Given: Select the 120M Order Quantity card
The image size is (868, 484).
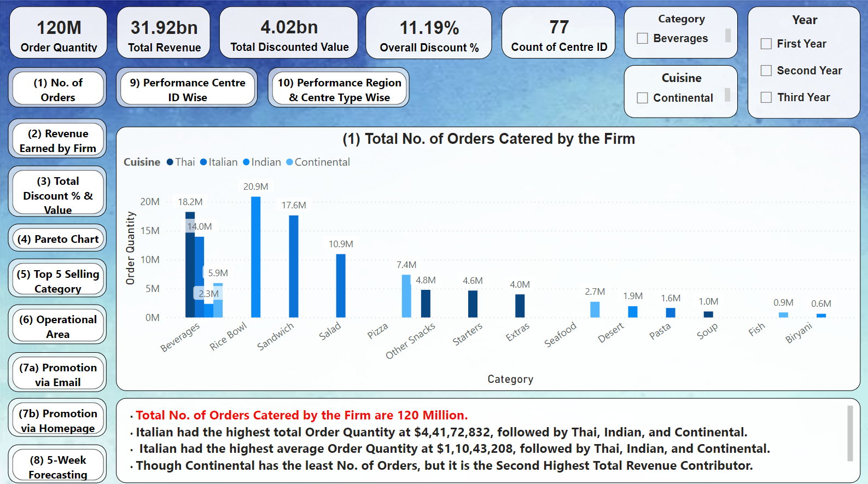Looking at the screenshot, I should coord(59,33).
